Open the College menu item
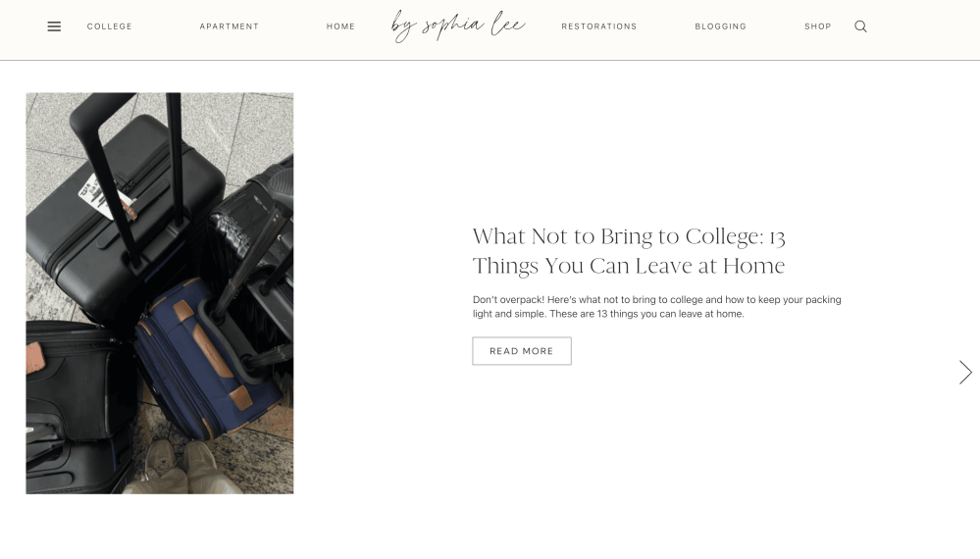Image resolution: width=980 pixels, height=559 pixels. click(x=109, y=26)
